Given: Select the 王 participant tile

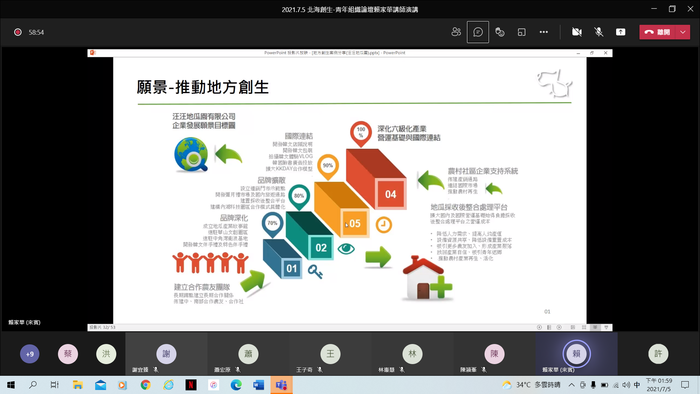Looking at the screenshot, I should click(330, 354).
